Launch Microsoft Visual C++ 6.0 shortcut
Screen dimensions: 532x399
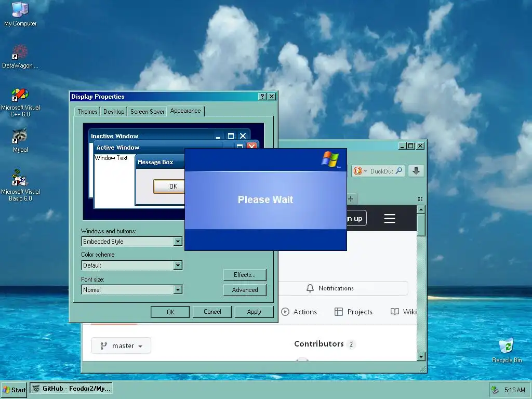[20, 102]
